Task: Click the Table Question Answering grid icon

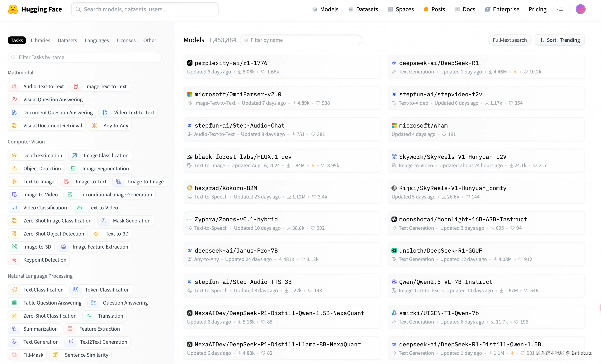Action: pos(14,303)
